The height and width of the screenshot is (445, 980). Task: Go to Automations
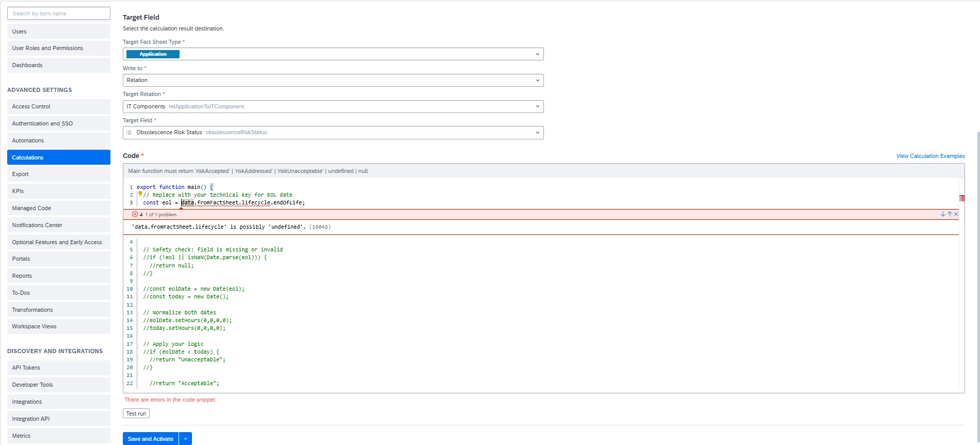(x=59, y=141)
